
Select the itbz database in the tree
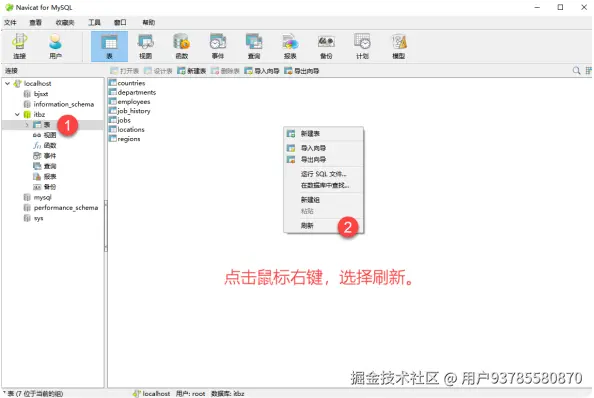[x=39, y=114]
